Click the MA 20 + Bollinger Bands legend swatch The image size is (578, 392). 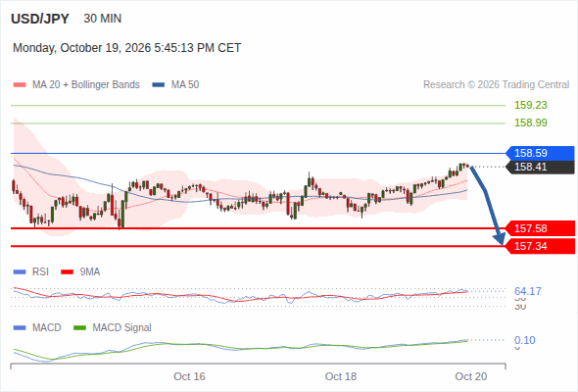20,85
